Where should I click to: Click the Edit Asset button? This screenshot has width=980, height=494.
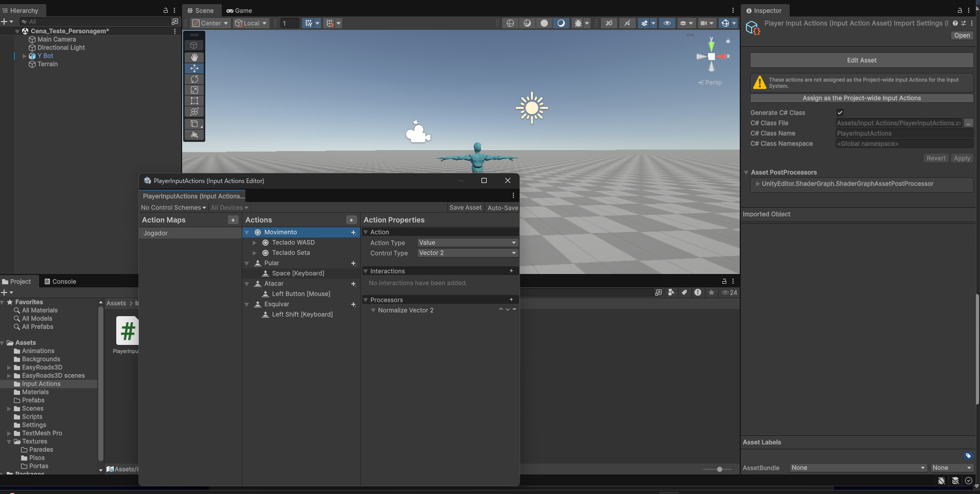(x=862, y=60)
